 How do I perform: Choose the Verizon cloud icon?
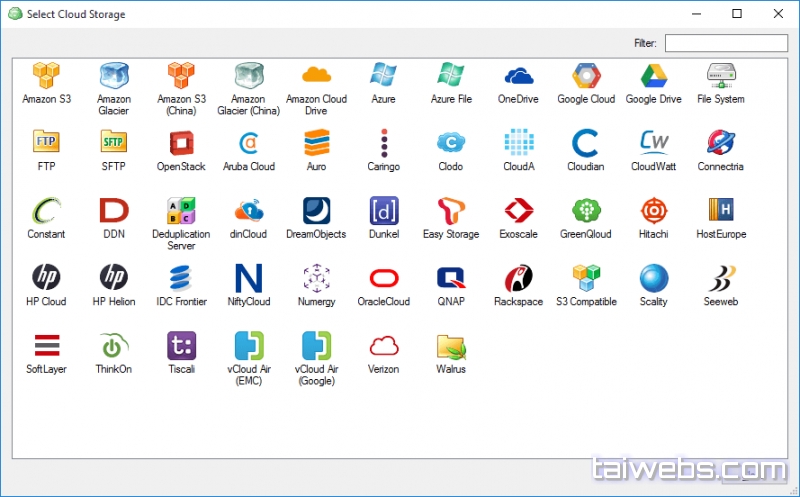click(383, 346)
